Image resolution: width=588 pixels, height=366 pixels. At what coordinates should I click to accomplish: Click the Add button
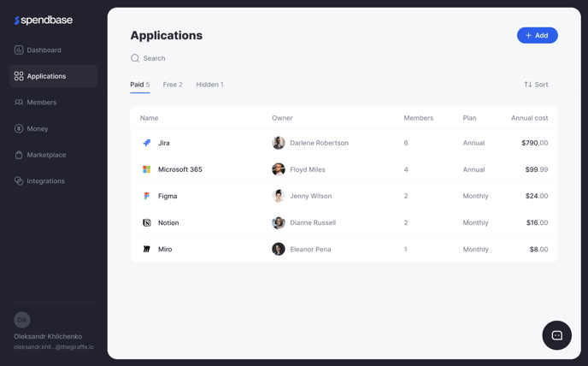point(538,35)
